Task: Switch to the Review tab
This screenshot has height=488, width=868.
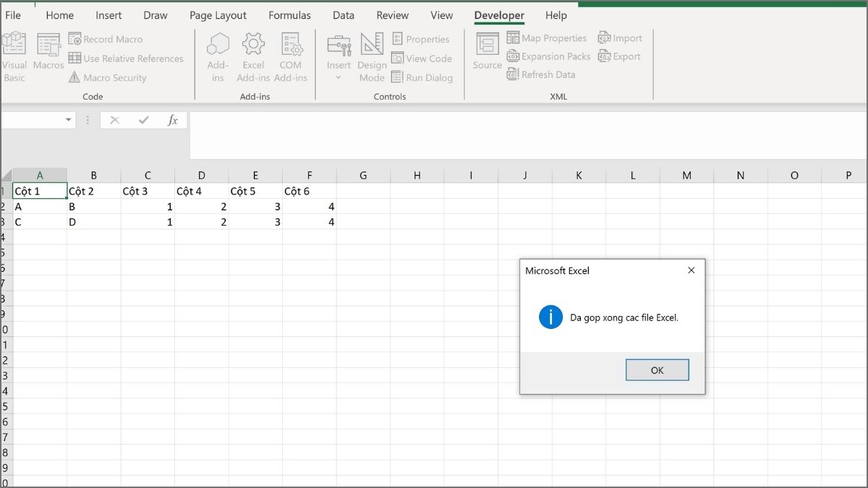Action: tap(392, 15)
